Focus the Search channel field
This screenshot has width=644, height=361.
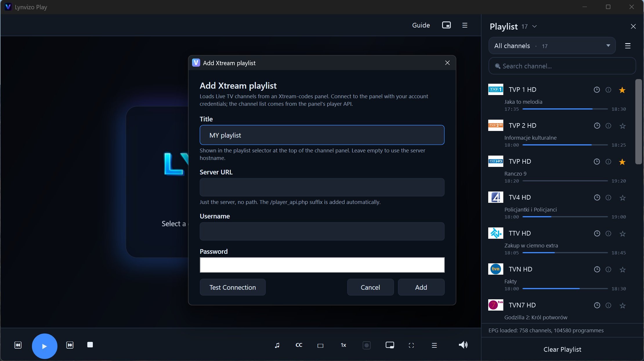tap(562, 66)
